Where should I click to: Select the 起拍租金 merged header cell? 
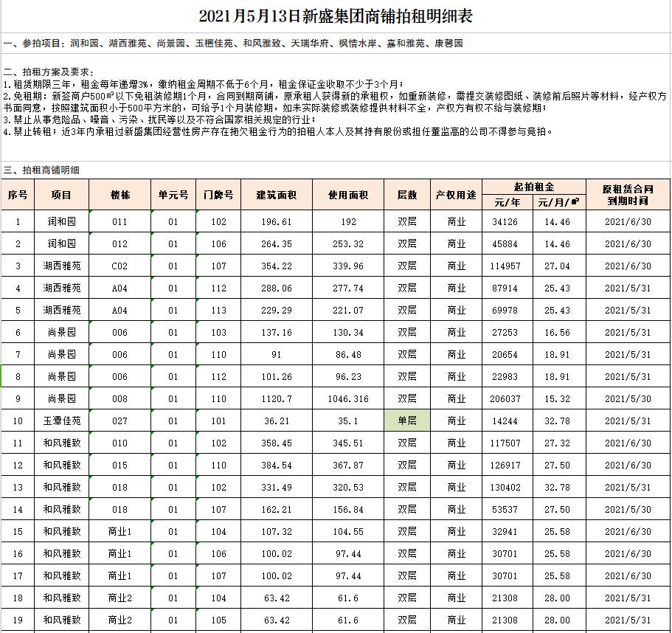[533, 187]
